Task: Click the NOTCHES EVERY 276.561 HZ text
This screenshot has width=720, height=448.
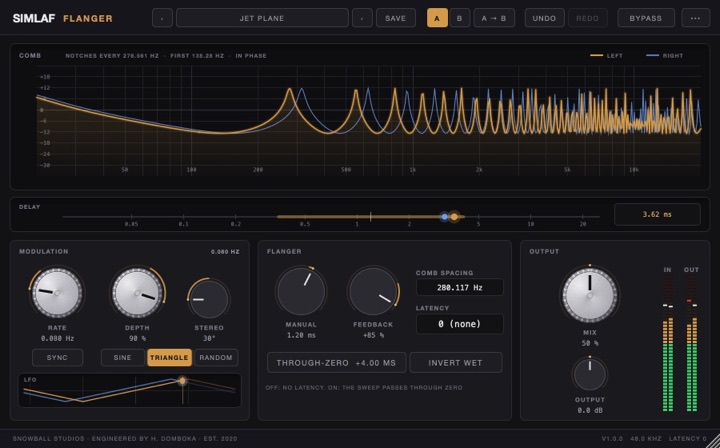Action: [x=112, y=56]
